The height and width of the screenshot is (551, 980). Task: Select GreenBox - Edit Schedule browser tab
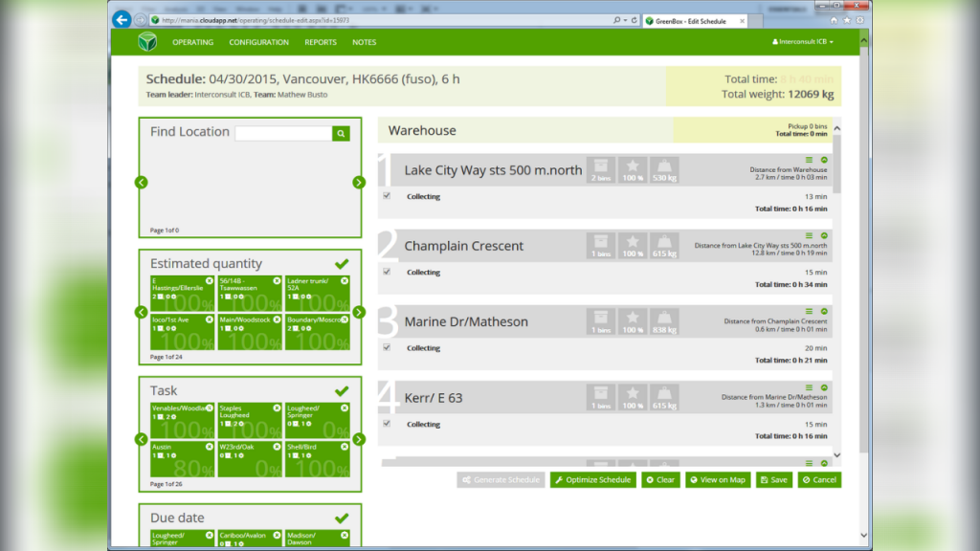coord(695,21)
